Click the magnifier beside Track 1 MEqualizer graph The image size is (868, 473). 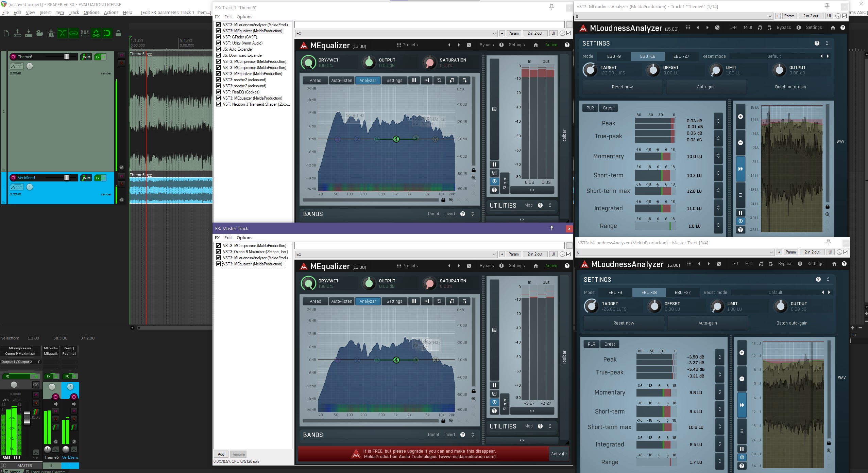point(473,178)
